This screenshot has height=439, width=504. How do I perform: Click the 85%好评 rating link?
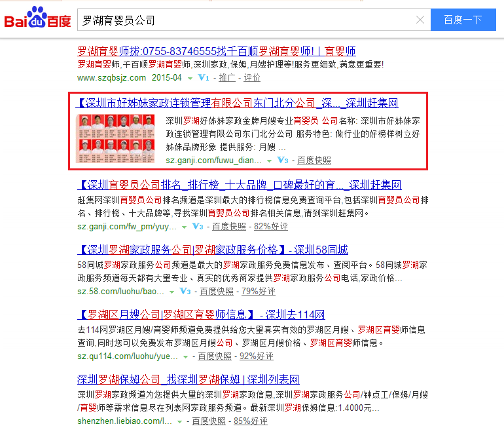tap(251, 421)
